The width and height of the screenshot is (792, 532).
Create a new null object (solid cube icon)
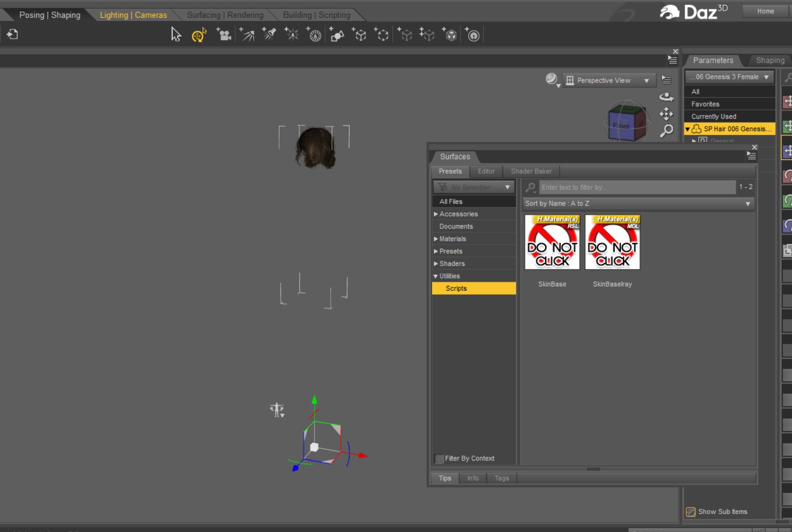click(360, 34)
